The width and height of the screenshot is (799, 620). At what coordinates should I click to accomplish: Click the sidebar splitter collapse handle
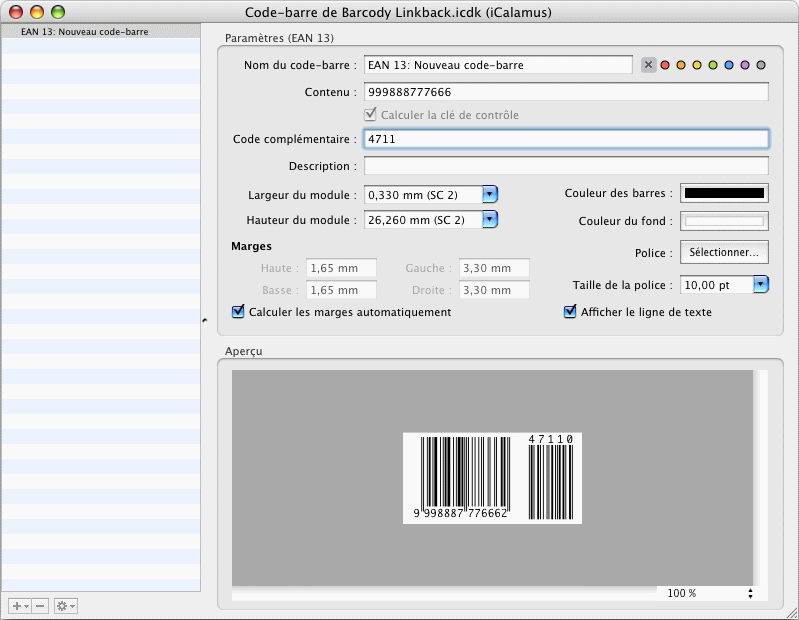[204, 320]
